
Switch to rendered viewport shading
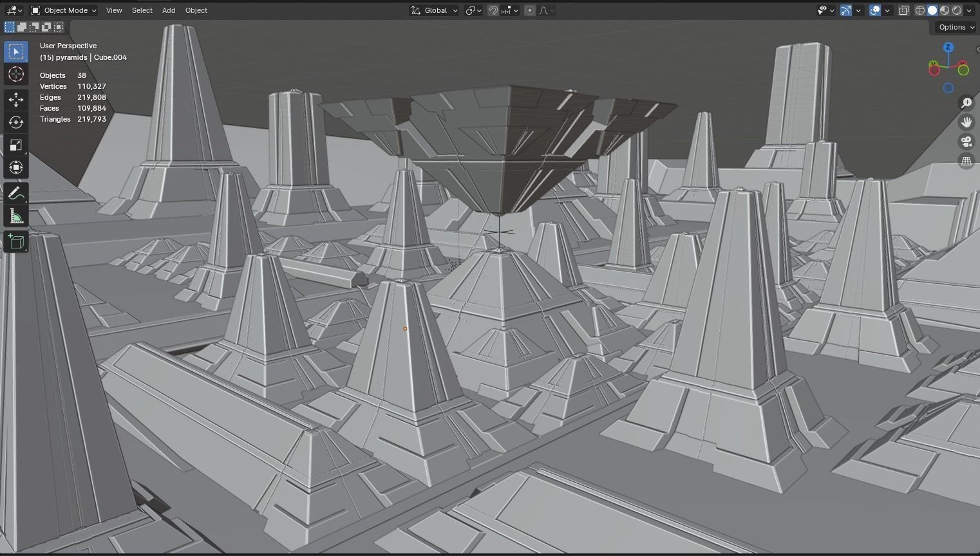[x=957, y=10]
